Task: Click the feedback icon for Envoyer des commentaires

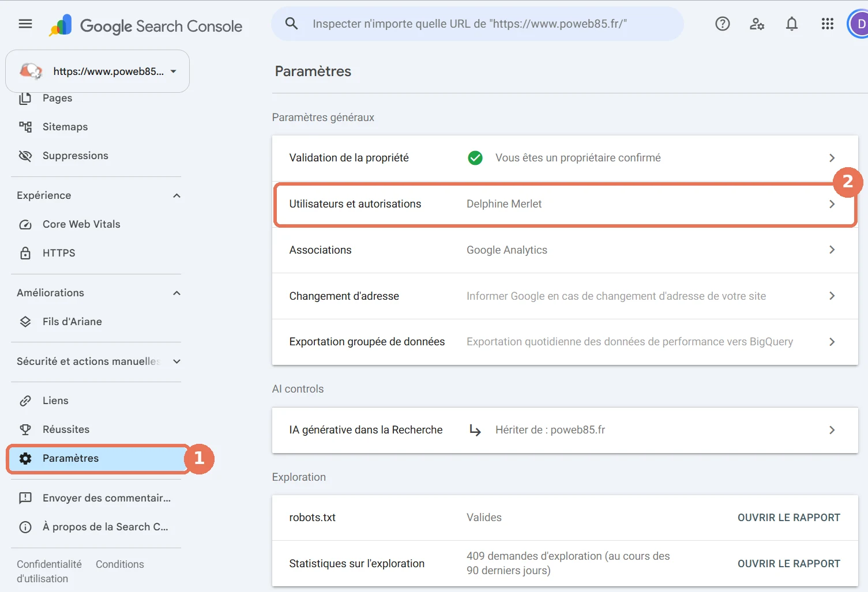Action: pyautogui.click(x=25, y=498)
